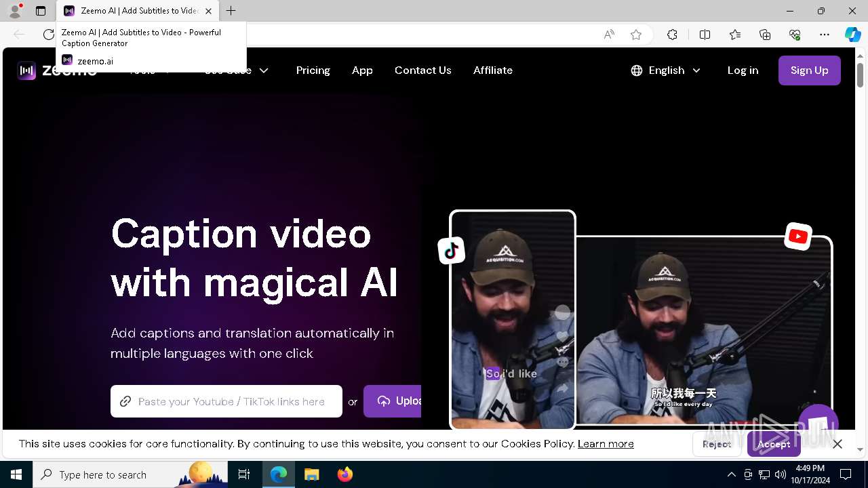Open Task View on taskbar

244,474
